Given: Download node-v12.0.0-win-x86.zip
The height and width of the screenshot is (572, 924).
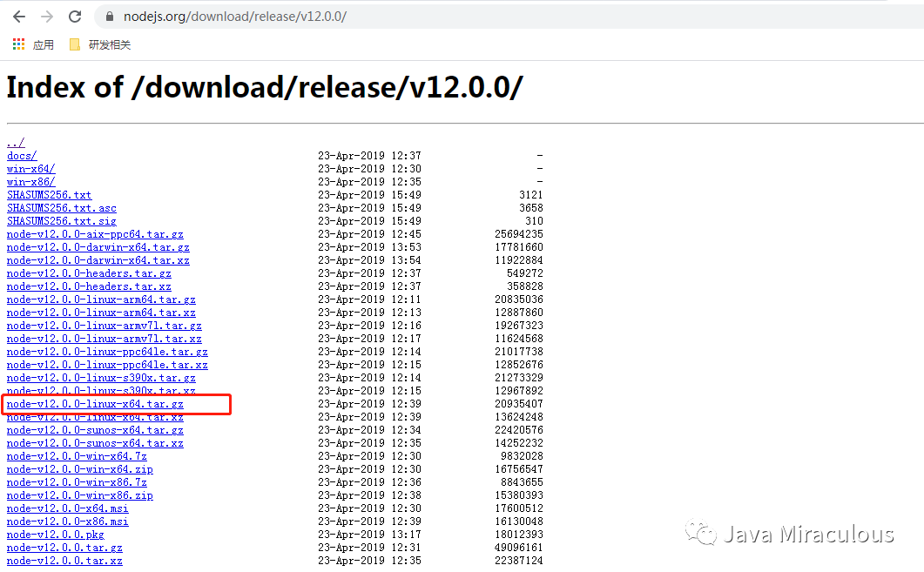Looking at the screenshot, I should pos(79,495).
